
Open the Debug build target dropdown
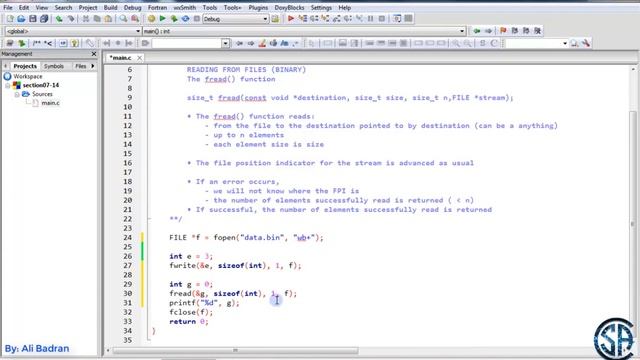click(265, 19)
